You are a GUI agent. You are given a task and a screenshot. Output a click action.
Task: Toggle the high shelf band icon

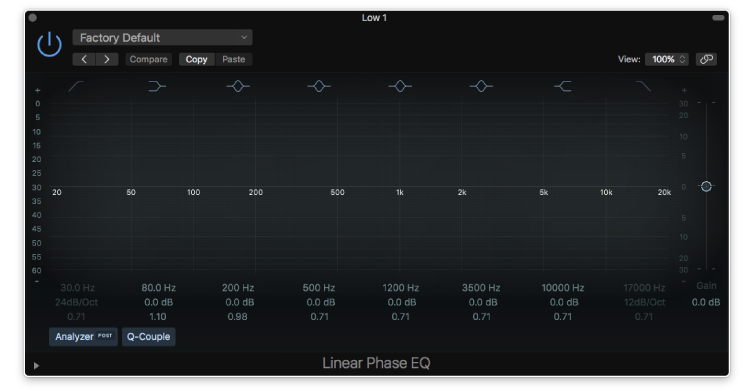point(563,86)
